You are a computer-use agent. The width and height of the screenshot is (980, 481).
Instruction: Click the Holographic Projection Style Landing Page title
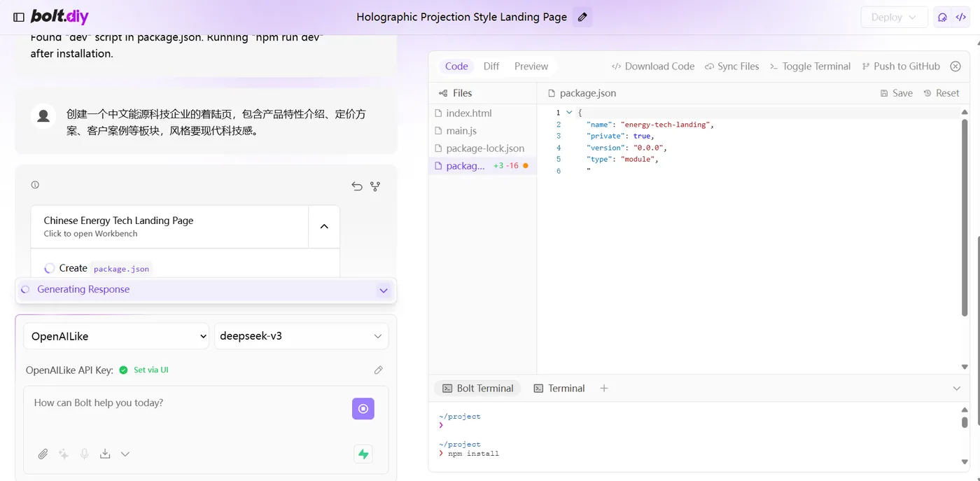point(462,17)
